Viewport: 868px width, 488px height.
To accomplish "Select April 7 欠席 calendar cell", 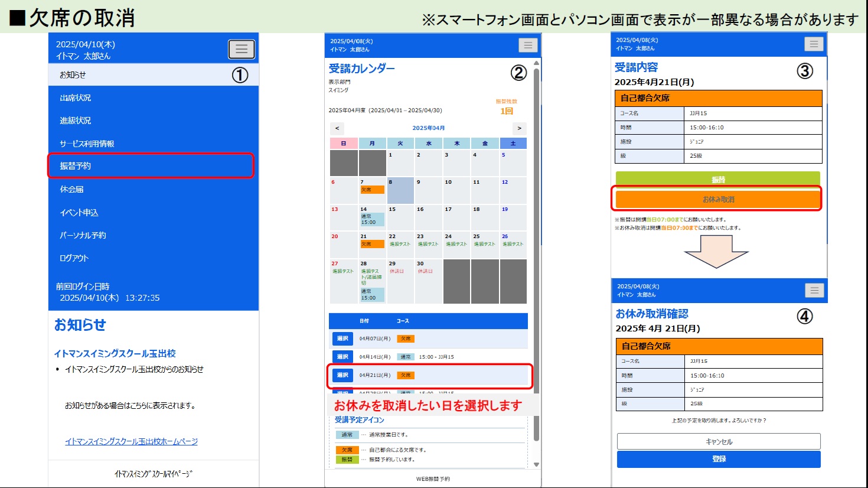I will (x=373, y=190).
